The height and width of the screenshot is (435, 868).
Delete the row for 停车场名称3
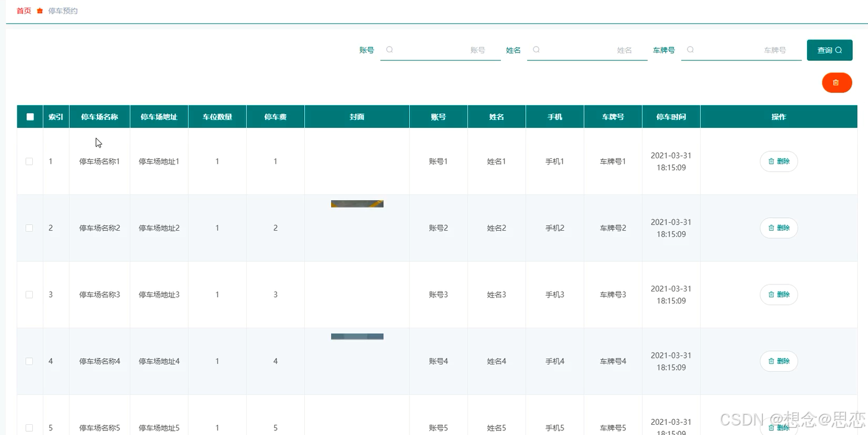(x=778, y=295)
